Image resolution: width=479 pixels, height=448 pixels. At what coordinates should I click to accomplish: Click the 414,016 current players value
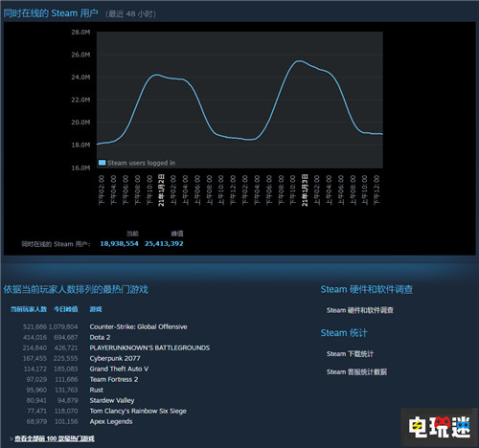pos(34,337)
